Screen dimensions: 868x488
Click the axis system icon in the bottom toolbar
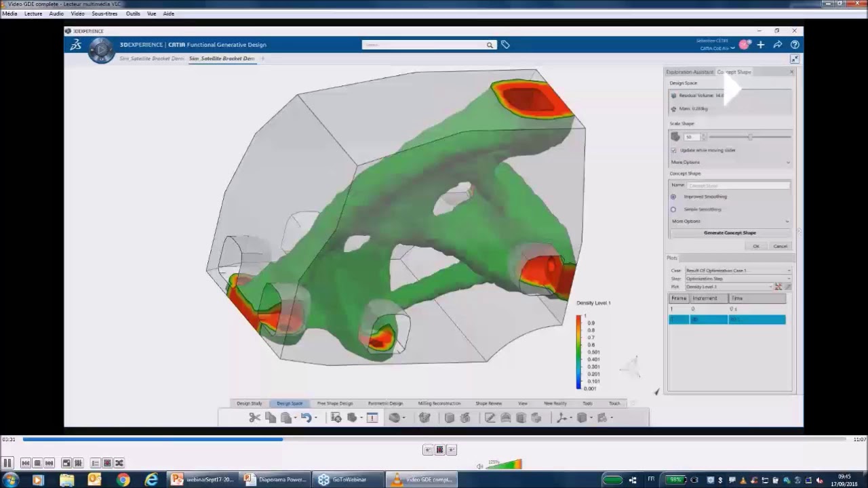561,418
